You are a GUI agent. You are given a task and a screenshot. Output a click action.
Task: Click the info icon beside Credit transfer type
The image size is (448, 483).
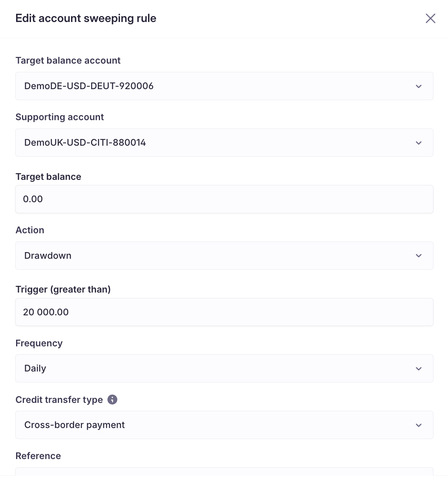[112, 400]
